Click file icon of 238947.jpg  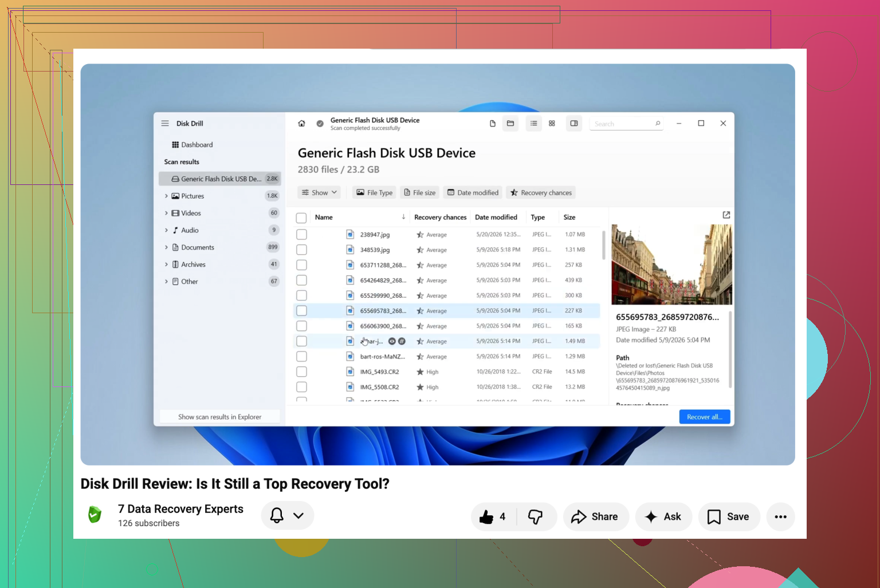coord(349,234)
